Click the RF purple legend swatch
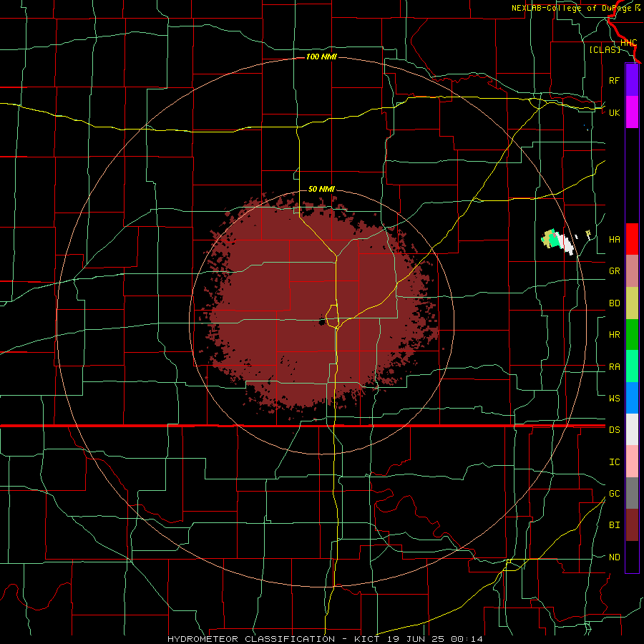The height and width of the screenshot is (644, 644). 632,80
